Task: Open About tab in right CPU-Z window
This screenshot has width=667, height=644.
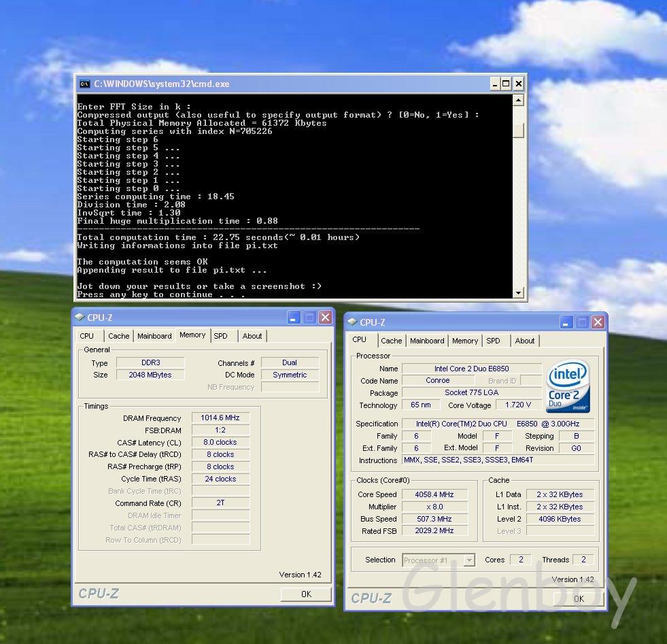Action: tap(524, 341)
